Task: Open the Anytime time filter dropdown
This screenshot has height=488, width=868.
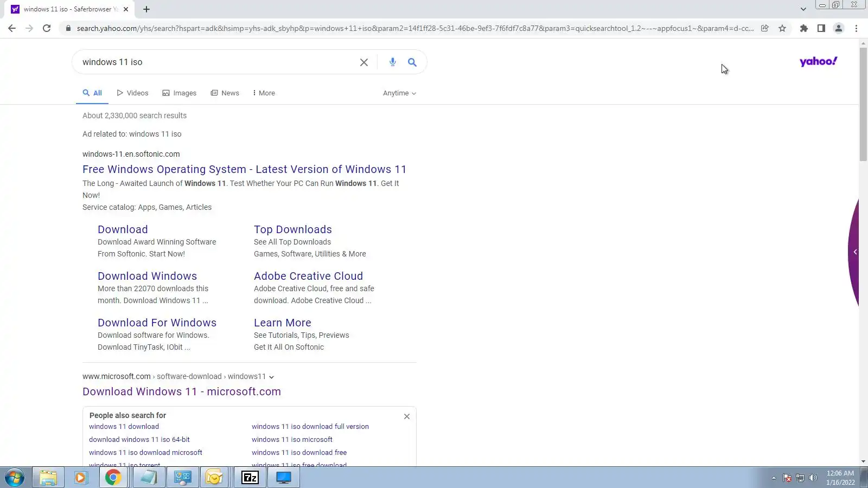Action: click(400, 93)
